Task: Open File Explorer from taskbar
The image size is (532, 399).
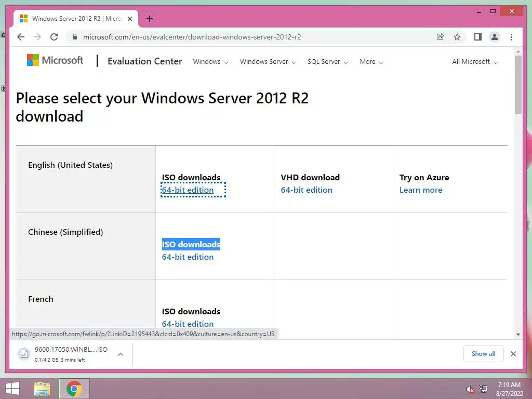Action: click(42, 389)
